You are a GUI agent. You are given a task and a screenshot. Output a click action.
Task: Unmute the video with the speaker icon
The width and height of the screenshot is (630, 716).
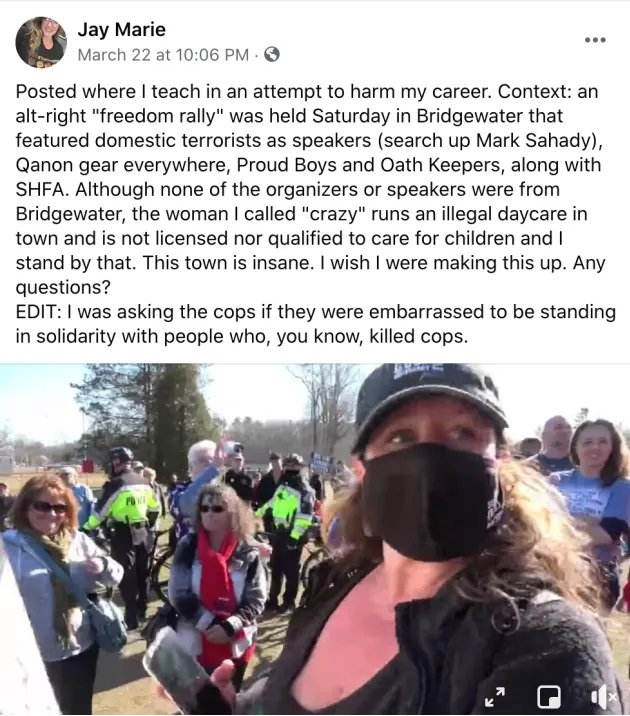[604, 696]
